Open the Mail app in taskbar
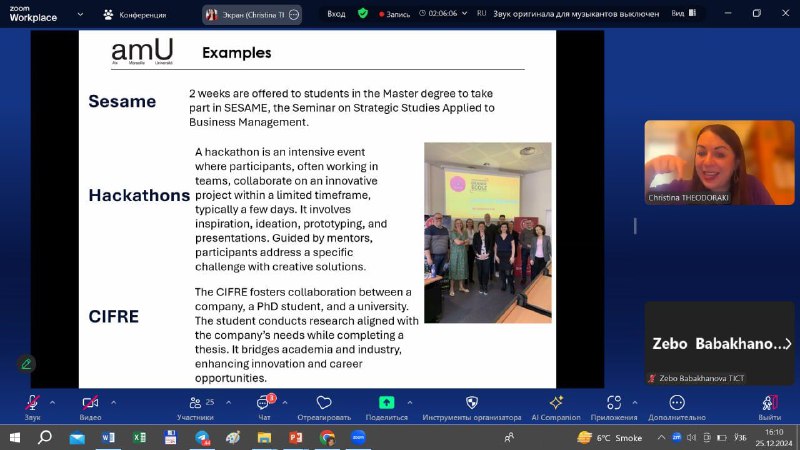 pos(77,437)
